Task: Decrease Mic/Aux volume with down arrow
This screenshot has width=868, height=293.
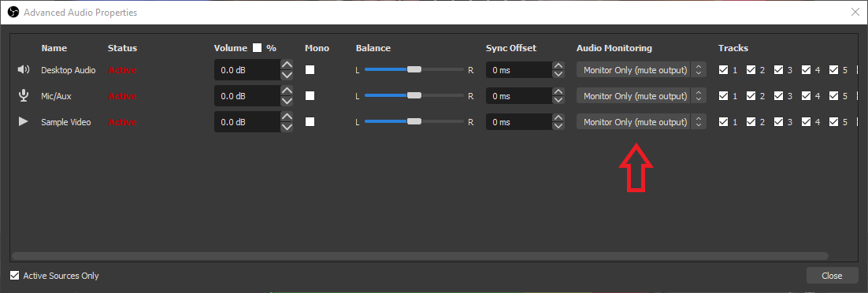Action: [287, 102]
